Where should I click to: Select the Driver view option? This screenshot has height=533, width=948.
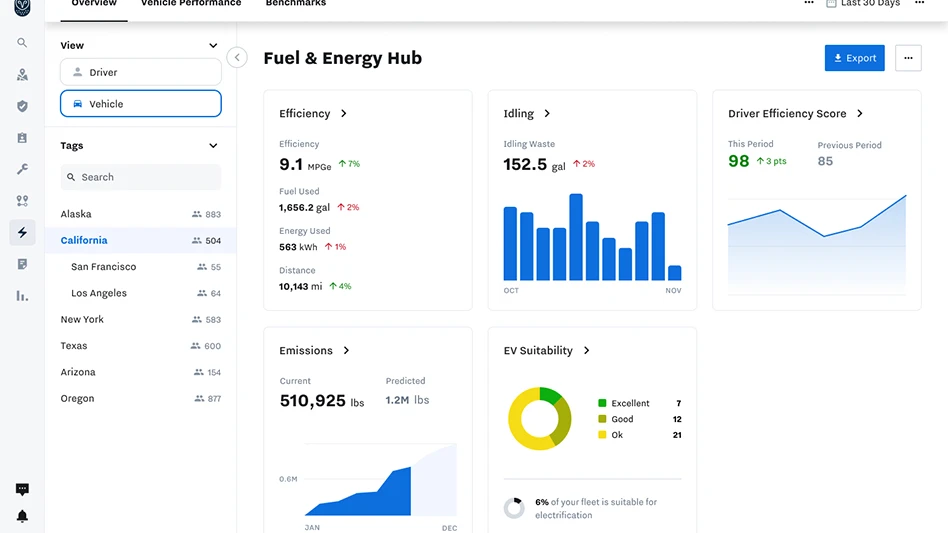coord(140,72)
